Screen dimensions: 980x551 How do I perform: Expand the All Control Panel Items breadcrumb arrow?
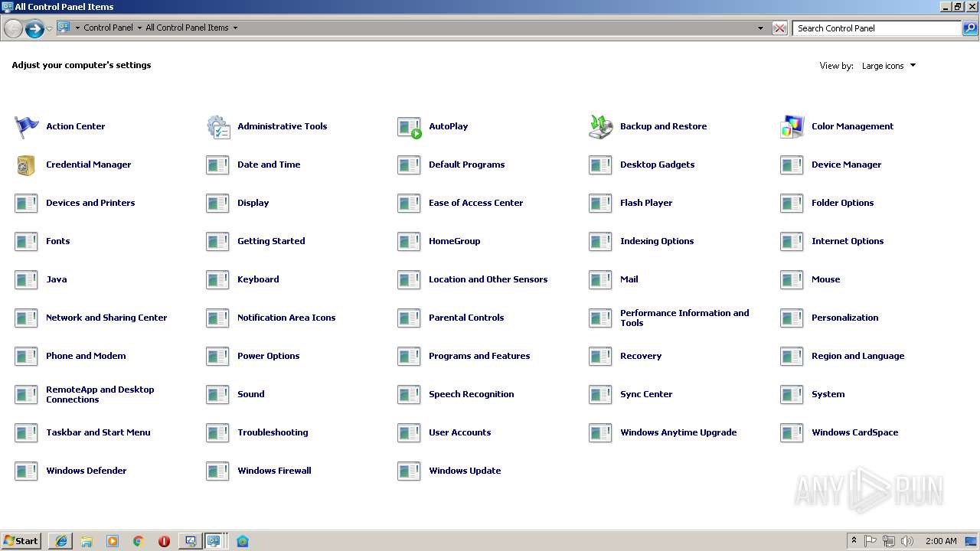(235, 28)
